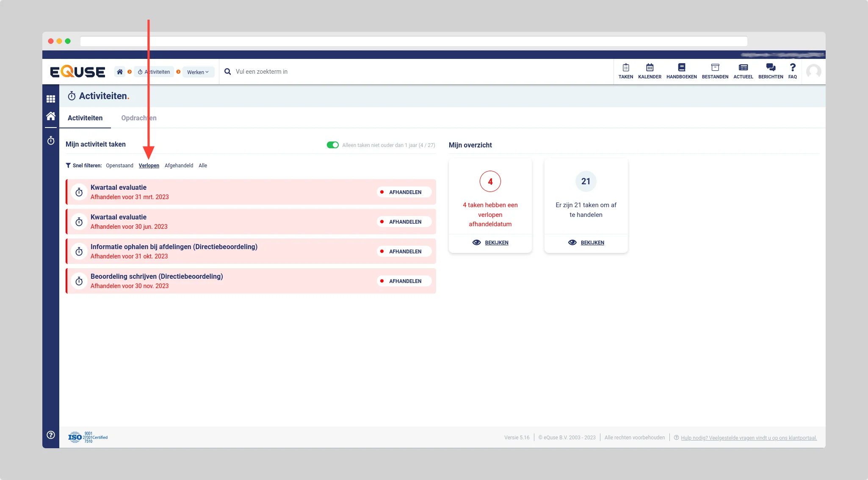Switch to the Opdrachten tab
The image size is (868, 480).
coord(138,118)
